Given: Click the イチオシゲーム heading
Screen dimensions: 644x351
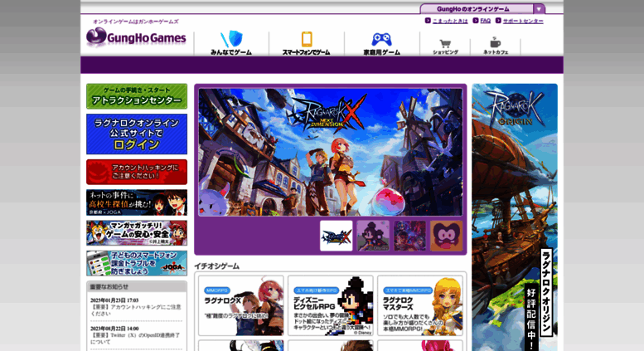Looking at the screenshot, I should (217, 266).
